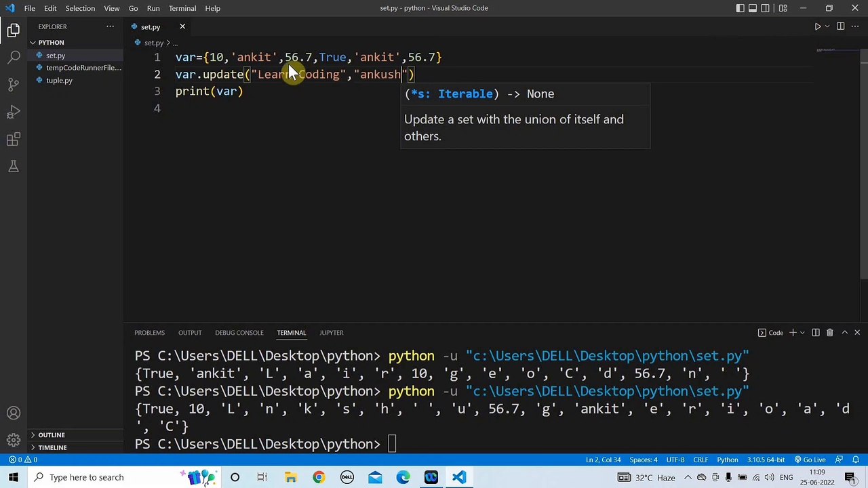
Task: Expand the TIMELINE section
Action: 52,447
